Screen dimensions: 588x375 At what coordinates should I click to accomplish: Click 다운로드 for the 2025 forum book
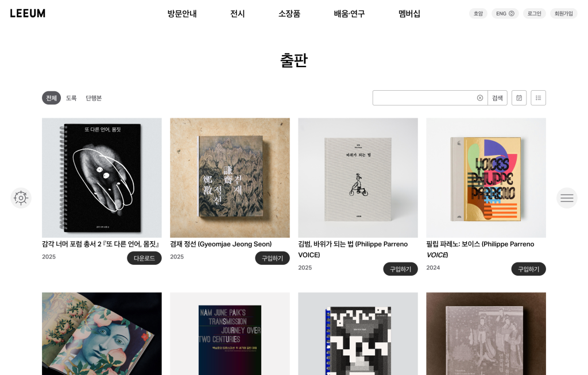tap(144, 258)
